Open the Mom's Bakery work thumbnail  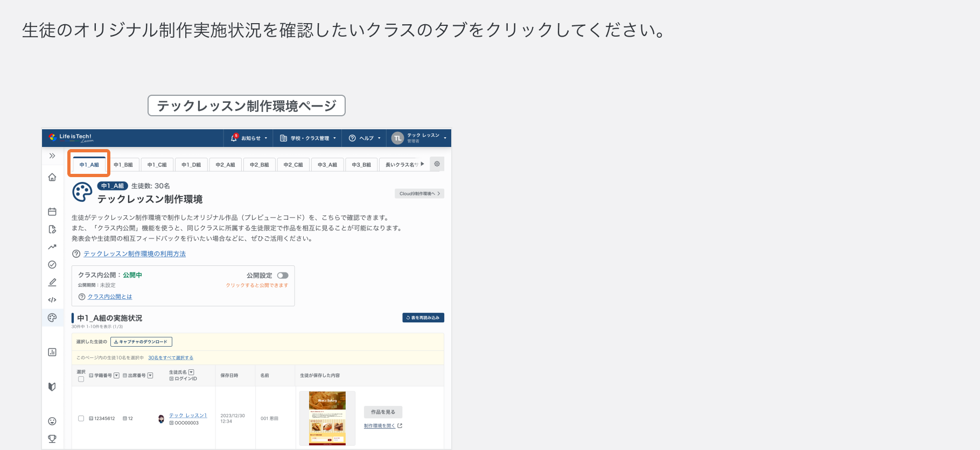click(327, 418)
